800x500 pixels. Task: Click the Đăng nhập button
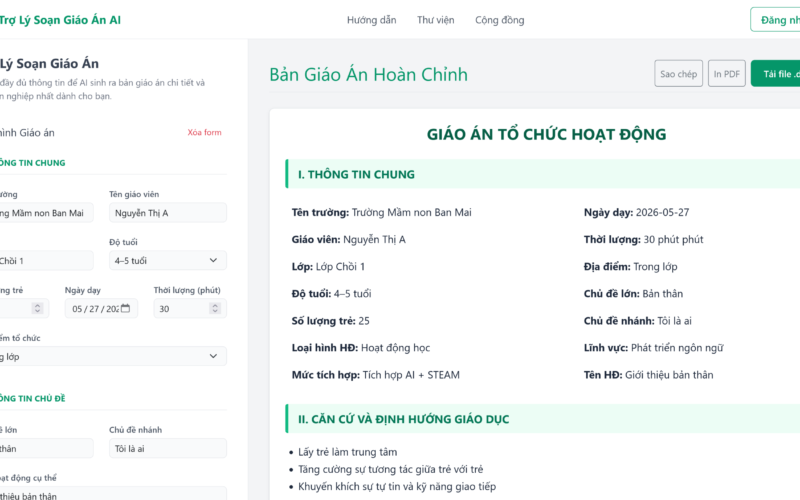776,20
